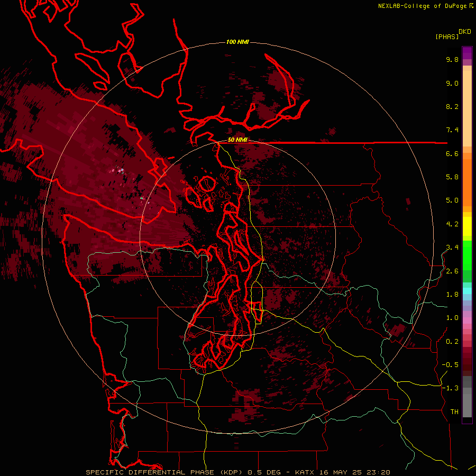The width and height of the screenshot is (476, 476).
Task: Click the DKD label above the color scale
Action: coord(465,32)
